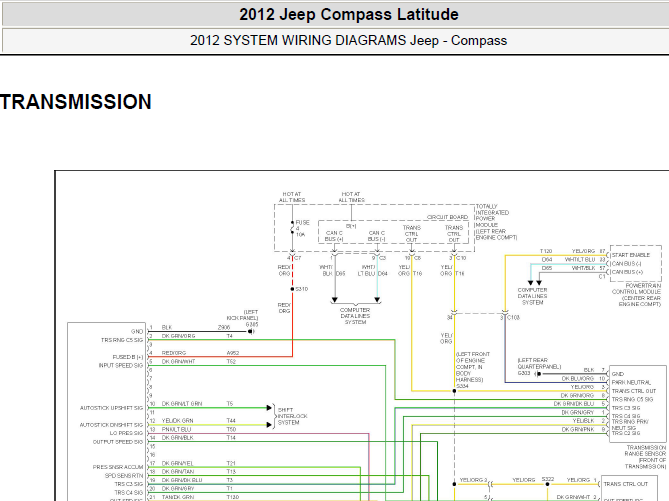Click circuit label A952
This screenshot has height=501, width=669.
point(233,353)
